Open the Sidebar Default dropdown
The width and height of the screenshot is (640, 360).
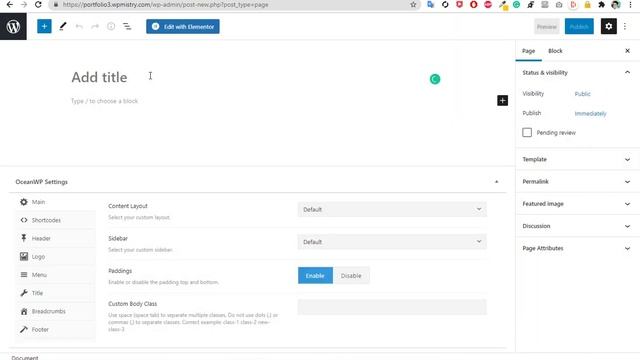tap(392, 242)
